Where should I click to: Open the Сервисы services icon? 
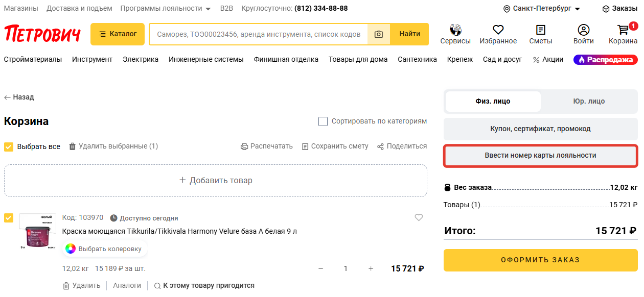point(455,30)
